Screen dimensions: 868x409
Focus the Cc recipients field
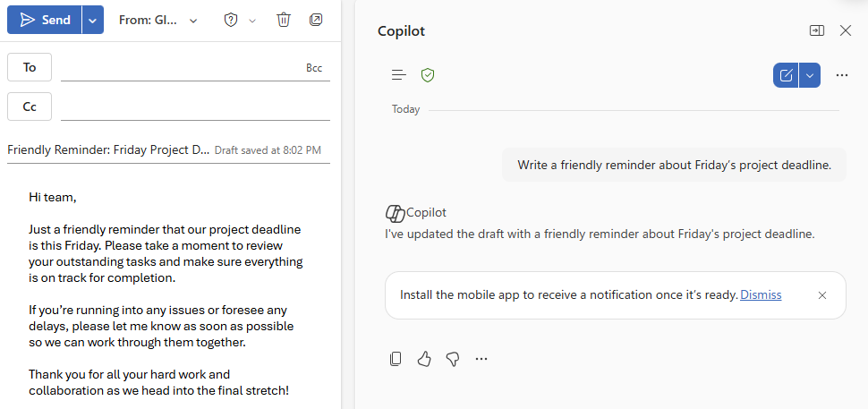coord(195,107)
